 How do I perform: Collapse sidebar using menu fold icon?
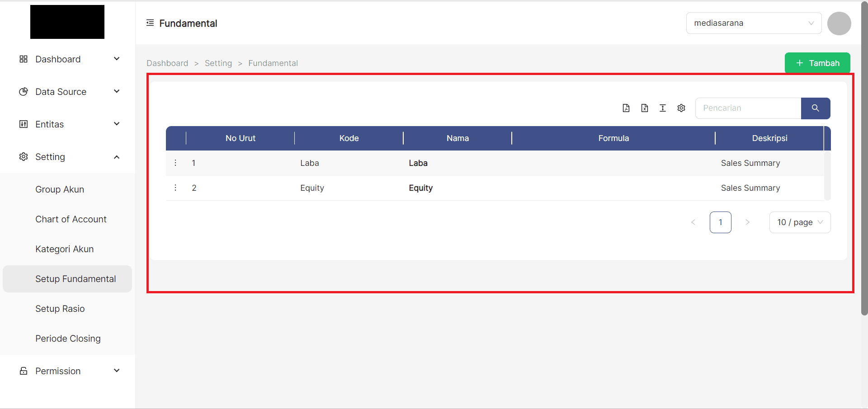pos(150,23)
